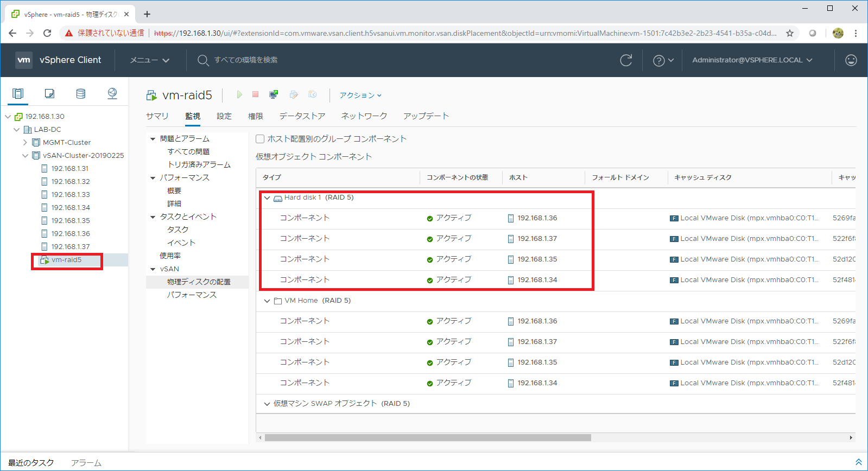This screenshot has height=471, width=868.
Task: Open the アクション dropdown
Action: click(x=360, y=95)
